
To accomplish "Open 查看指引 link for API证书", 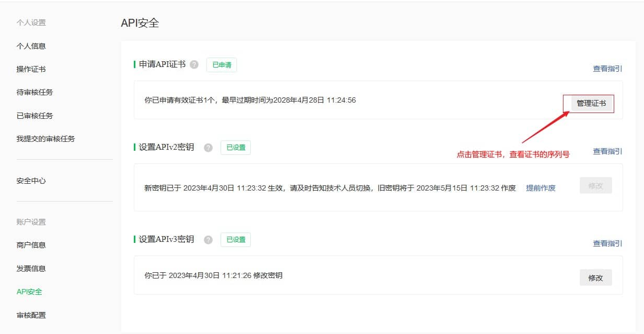I will point(607,69).
